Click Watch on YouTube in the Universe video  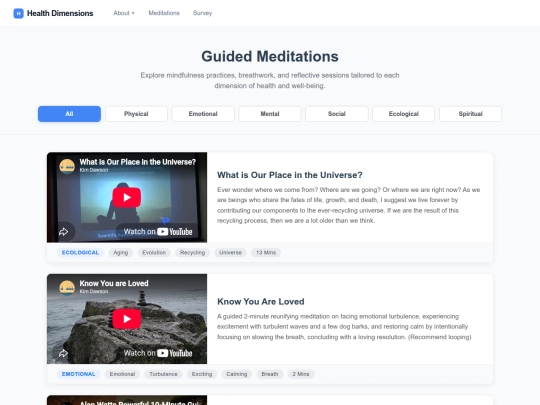coord(158,232)
